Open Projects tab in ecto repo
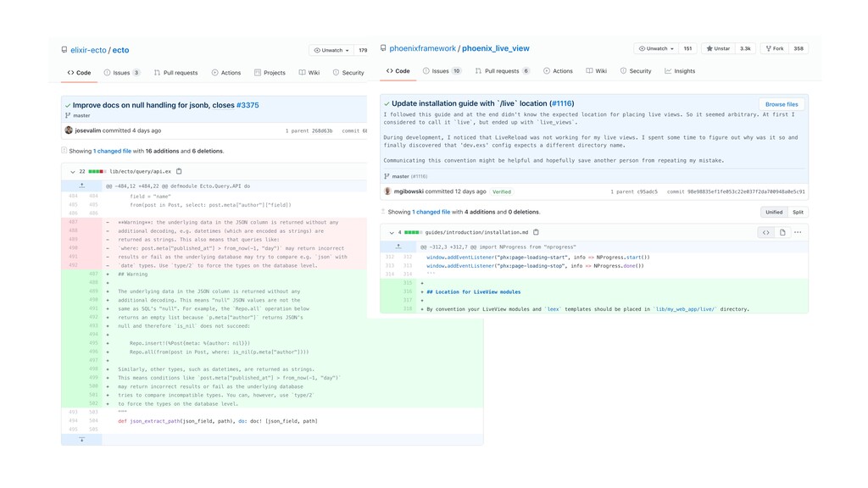Viewport: 868px width, 488px height. coord(270,73)
